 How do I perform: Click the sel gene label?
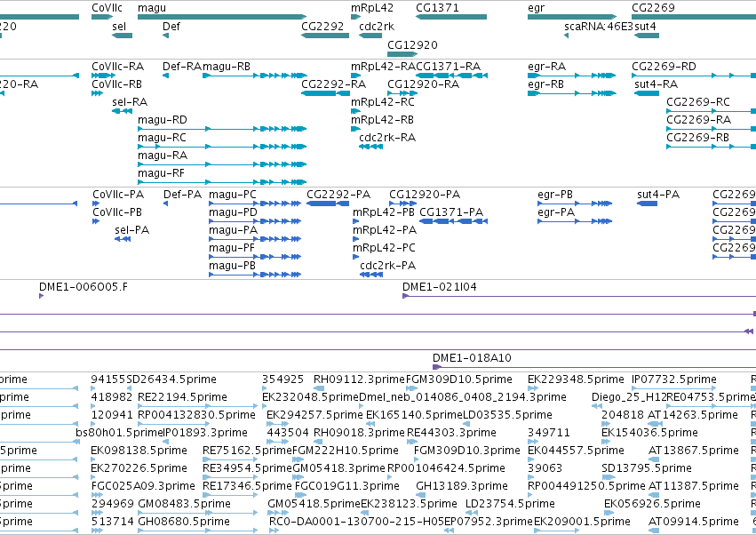pos(119,26)
